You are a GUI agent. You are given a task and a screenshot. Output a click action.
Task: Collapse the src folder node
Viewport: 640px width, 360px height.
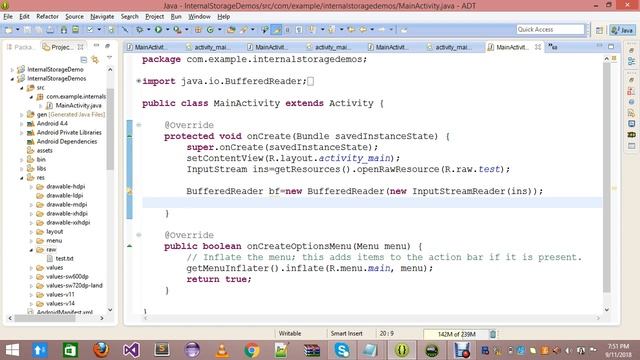pos(22,87)
